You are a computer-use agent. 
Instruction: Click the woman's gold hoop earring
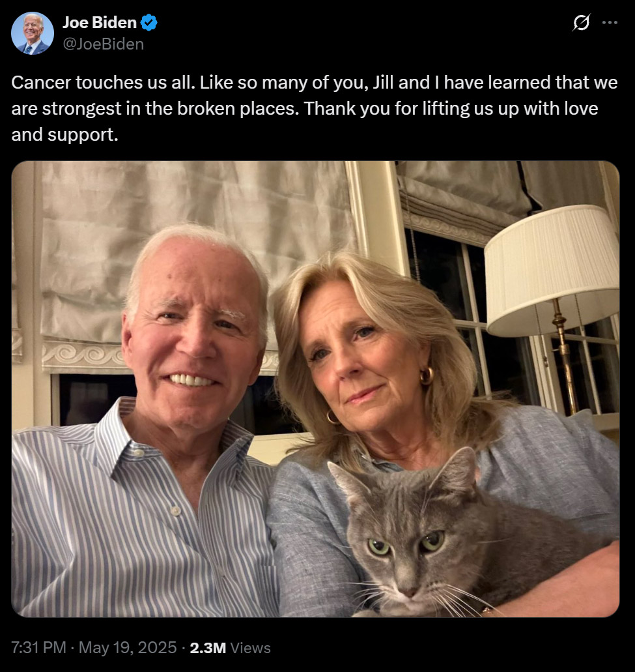pyautogui.click(x=427, y=376)
